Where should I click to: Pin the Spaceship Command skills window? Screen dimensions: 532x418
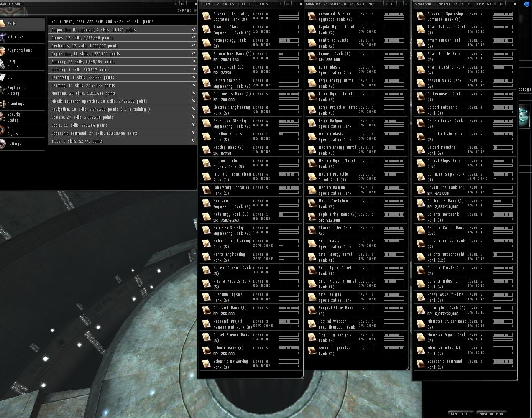click(x=501, y=4)
